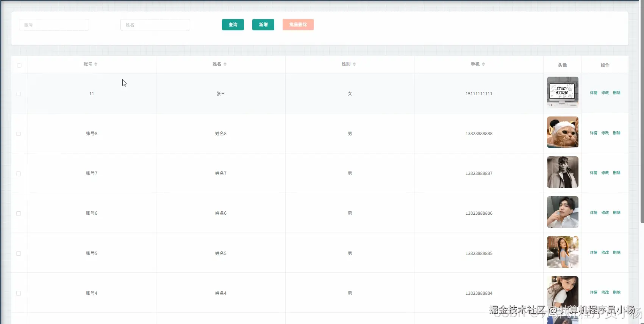This screenshot has height=324, width=644.
Task: Open the avatar image of 姓名5
Action: (x=563, y=252)
